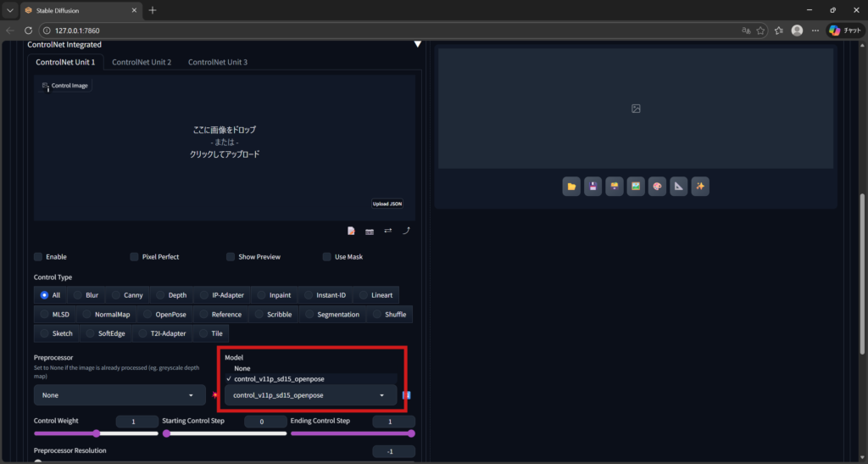
Task: Click the explosion icon between Preprocessor and Model
Action: (x=215, y=395)
